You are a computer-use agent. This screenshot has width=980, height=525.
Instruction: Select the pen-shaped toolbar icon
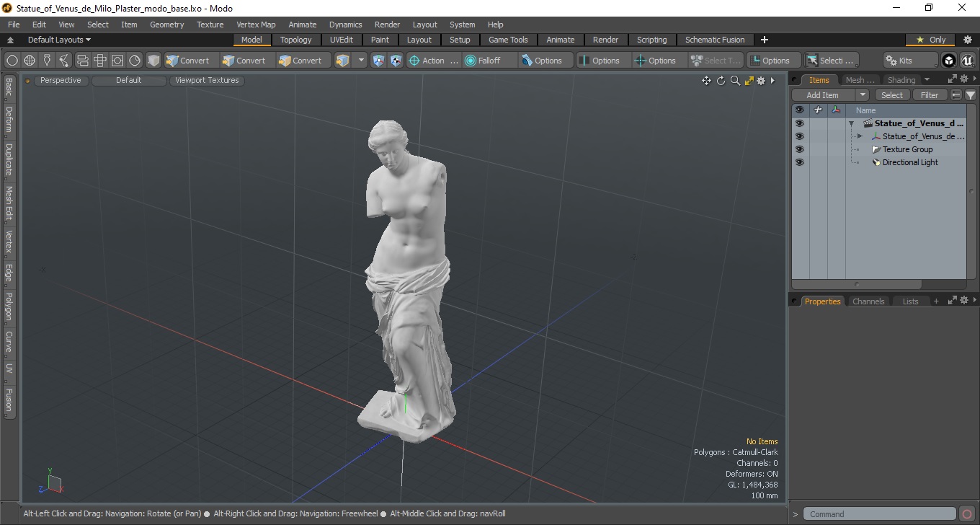coord(47,61)
